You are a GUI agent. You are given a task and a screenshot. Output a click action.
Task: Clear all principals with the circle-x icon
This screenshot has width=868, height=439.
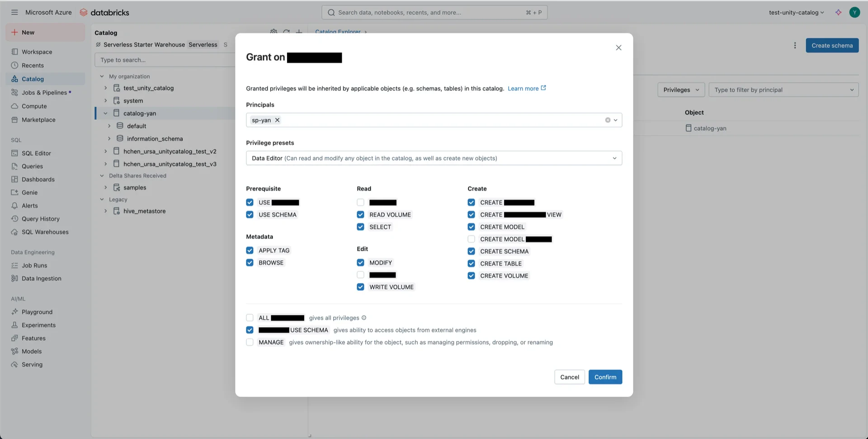click(x=608, y=120)
